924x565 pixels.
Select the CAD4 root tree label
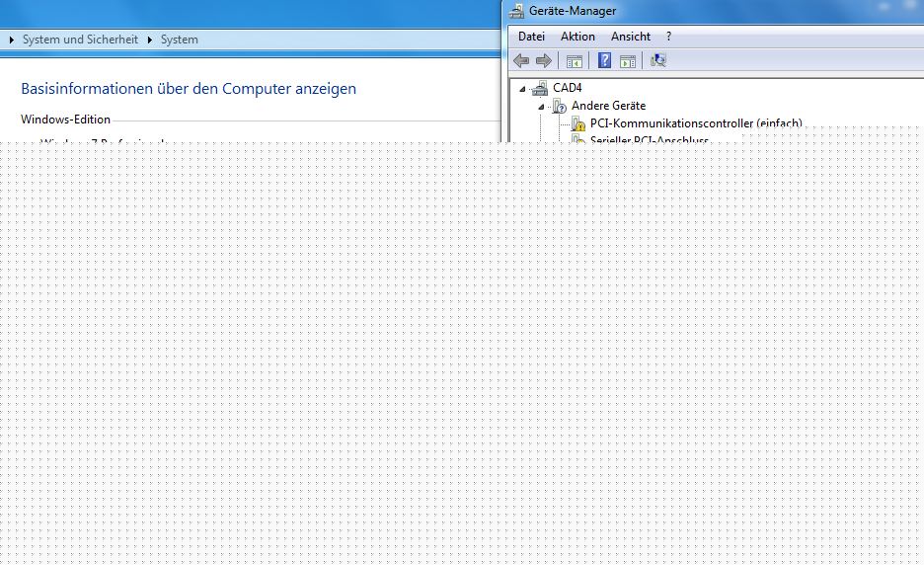coord(568,88)
